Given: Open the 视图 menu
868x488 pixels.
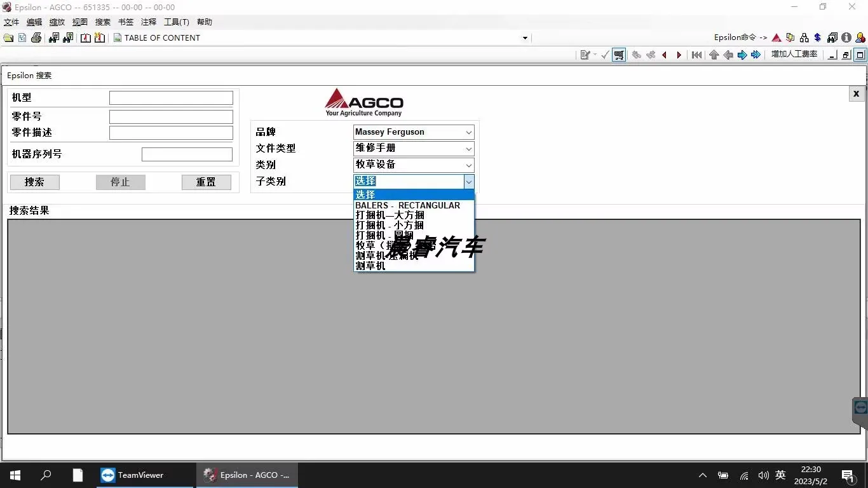Looking at the screenshot, I should [x=80, y=22].
